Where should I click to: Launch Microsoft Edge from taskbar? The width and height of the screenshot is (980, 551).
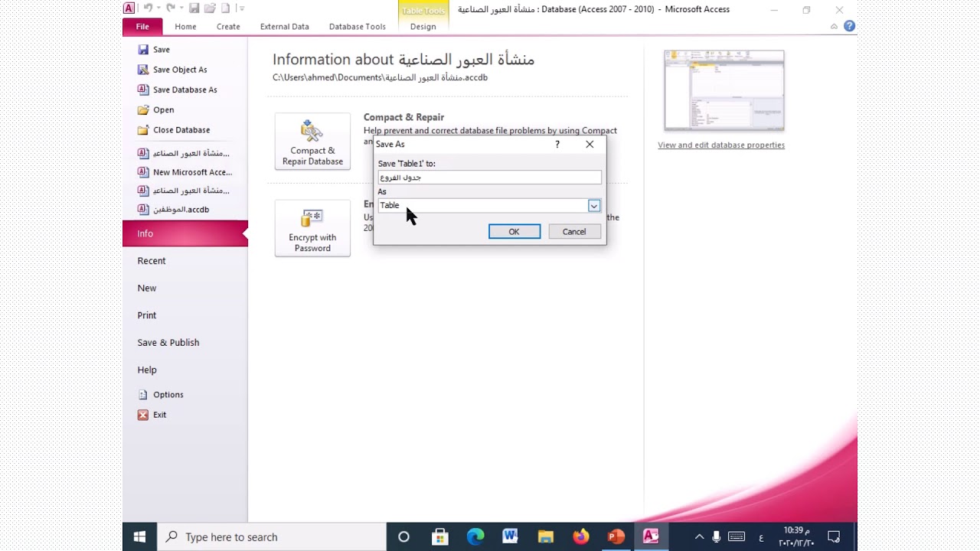[x=475, y=537]
